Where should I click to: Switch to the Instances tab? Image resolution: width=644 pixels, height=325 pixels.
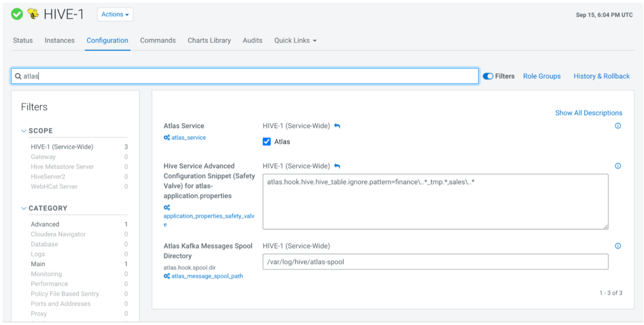(59, 41)
